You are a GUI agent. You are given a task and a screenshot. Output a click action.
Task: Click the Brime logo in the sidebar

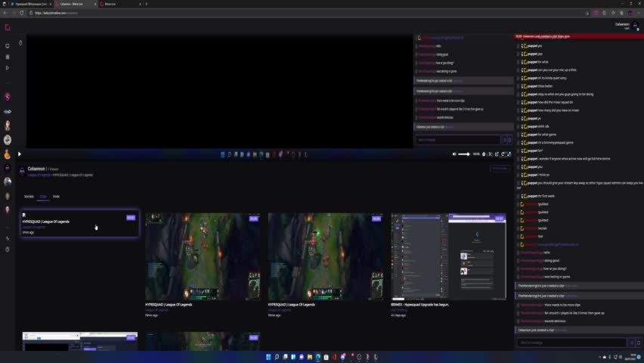(8, 27)
